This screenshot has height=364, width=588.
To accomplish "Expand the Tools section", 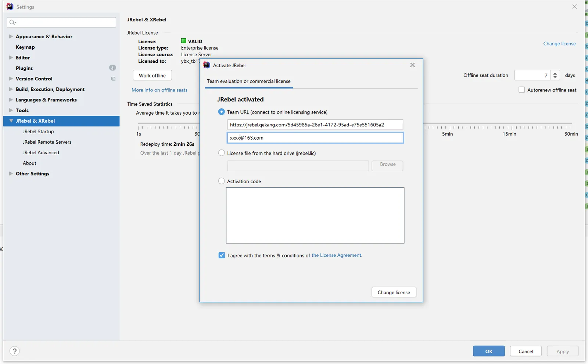I will coord(11,110).
